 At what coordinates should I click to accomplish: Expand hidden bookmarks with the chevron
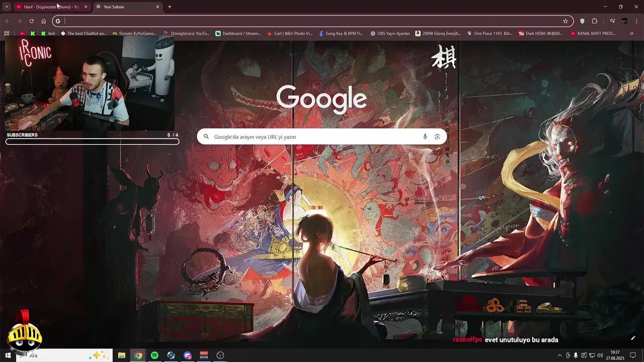click(x=632, y=34)
